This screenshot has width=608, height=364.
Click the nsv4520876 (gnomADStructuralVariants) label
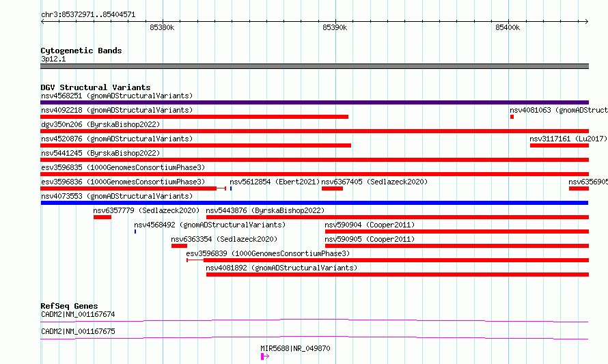pyautogui.click(x=117, y=139)
